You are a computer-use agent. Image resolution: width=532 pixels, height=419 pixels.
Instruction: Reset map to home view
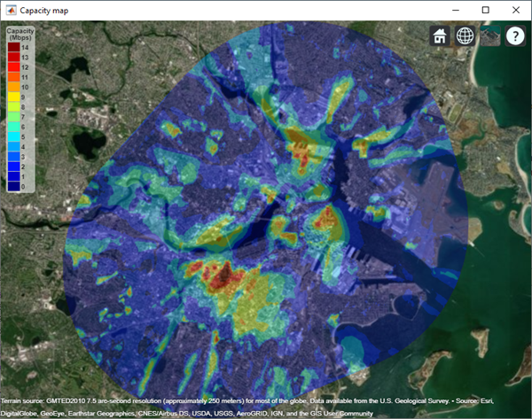440,35
